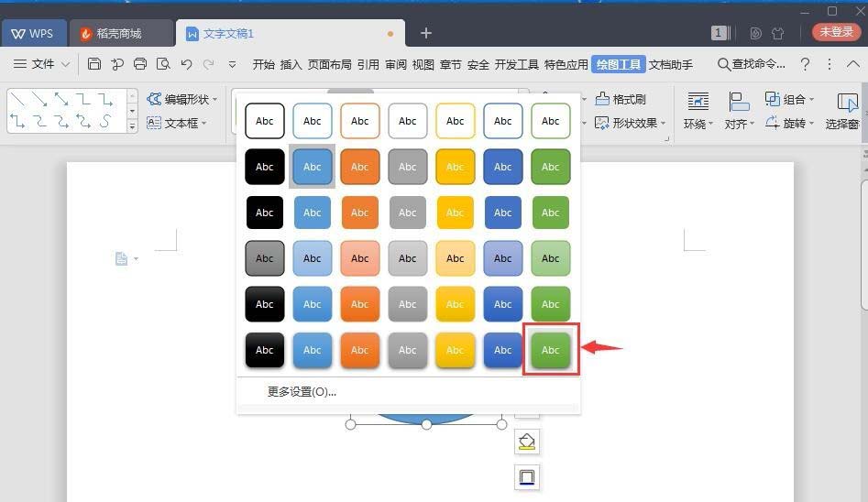Click the floating shape outline icon
The height and width of the screenshot is (502, 868).
[x=527, y=477]
